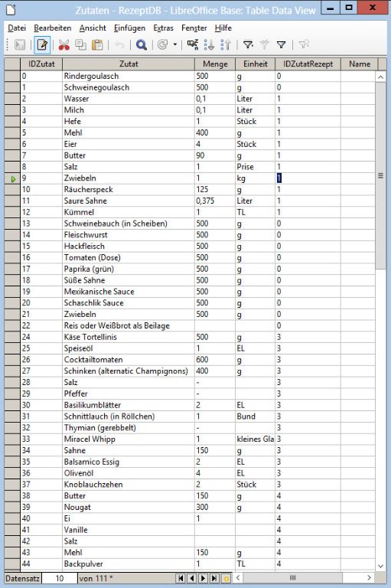This screenshot has height=588, width=391.
Task: Click the new record button
Action: [x=226, y=578]
